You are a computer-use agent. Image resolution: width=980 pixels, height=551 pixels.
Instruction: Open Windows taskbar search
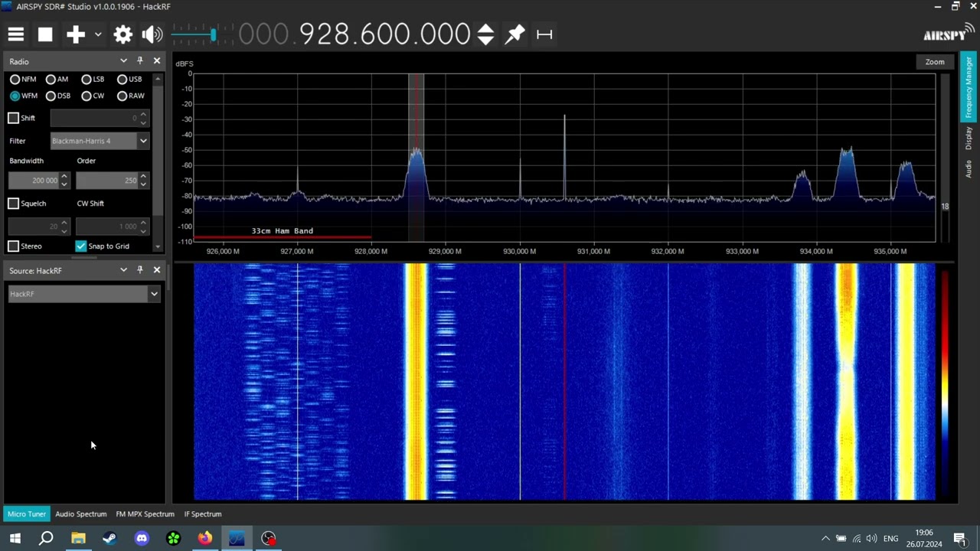click(x=46, y=538)
